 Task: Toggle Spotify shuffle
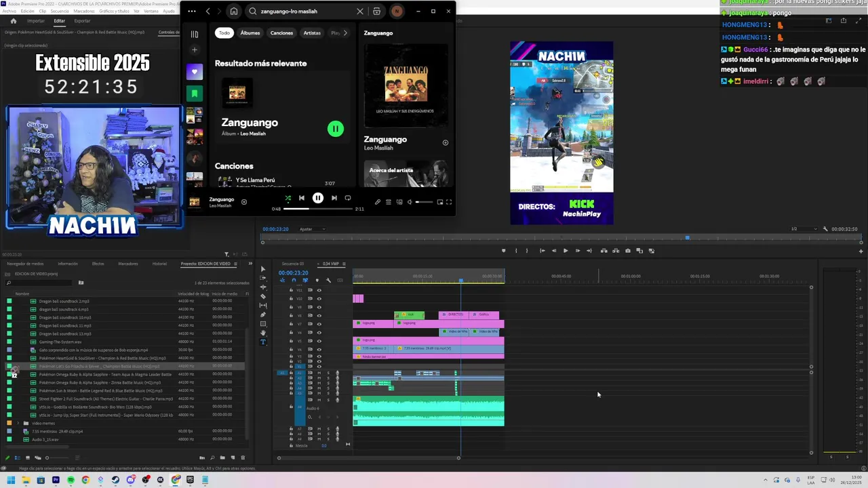(x=288, y=198)
